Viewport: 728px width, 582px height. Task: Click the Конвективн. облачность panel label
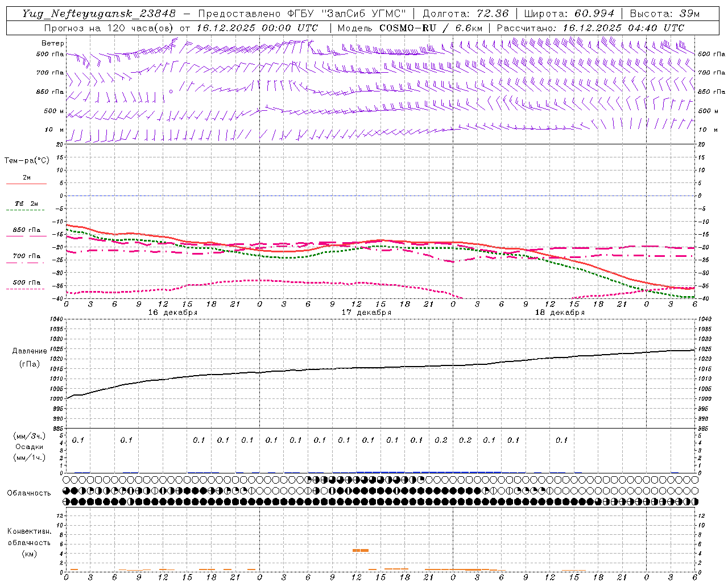click(x=29, y=542)
